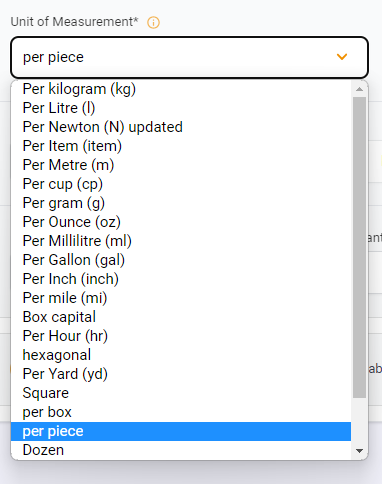Click the list scrollbar thumb

pos(359,247)
